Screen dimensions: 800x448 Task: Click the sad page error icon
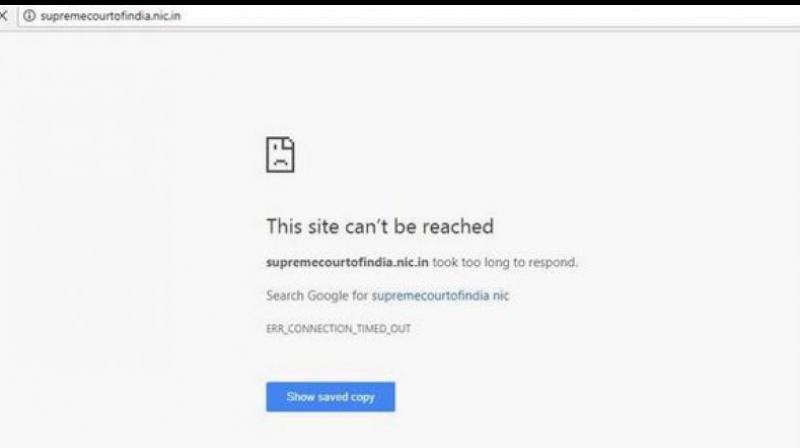(280, 155)
